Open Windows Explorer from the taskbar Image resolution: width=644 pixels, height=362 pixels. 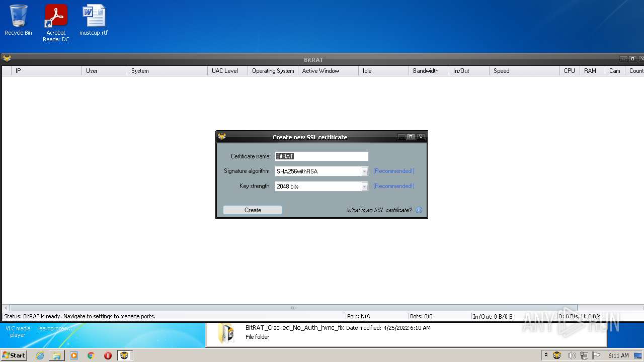57,355
